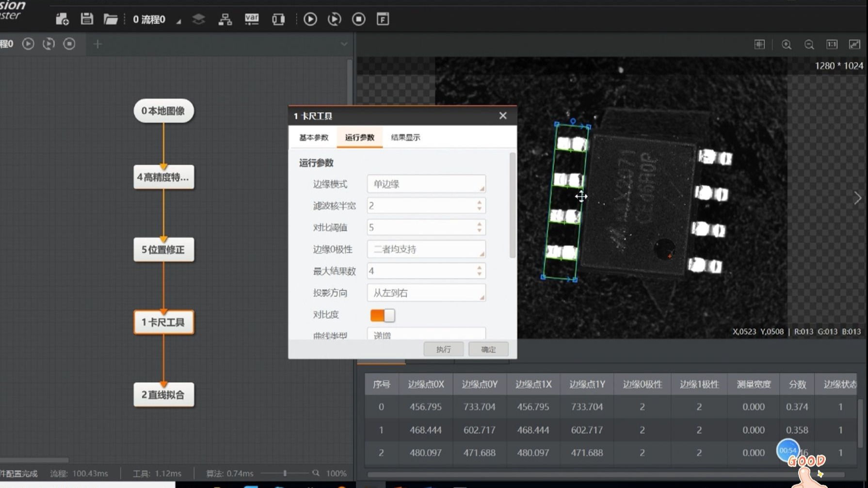Image resolution: width=868 pixels, height=488 pixels.
Task: Click the ROI rotation handle in image
Action: [573, 121]
